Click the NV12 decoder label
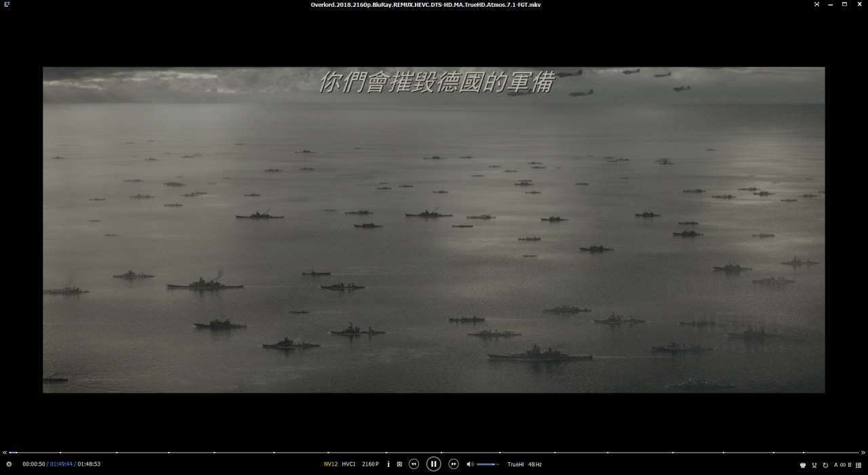 pos(330,464)
